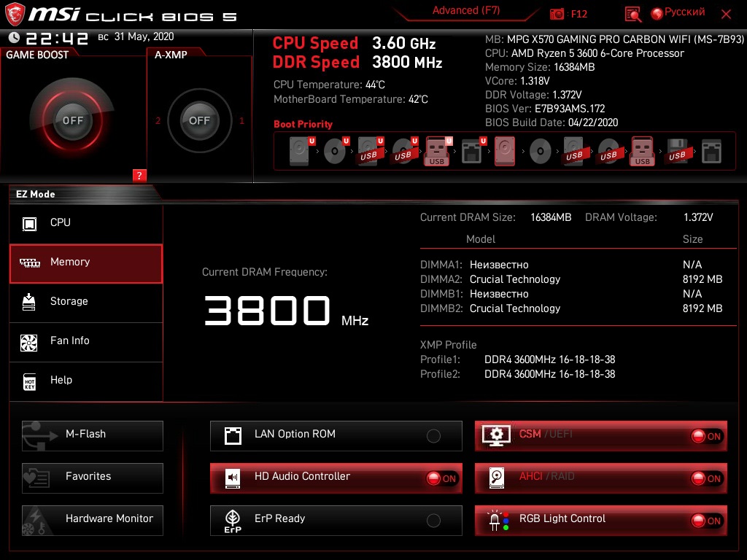Click the red question mark help icon

(139, 175)
